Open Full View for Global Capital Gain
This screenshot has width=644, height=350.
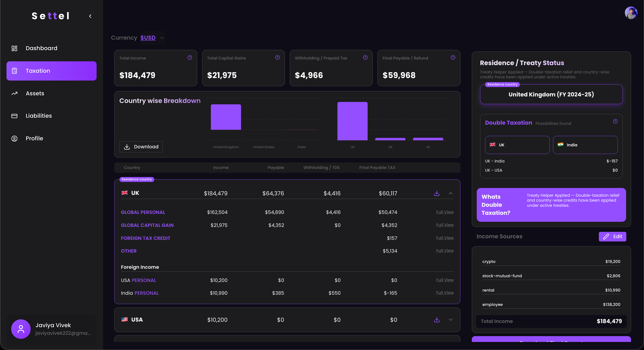click(445, 225)
